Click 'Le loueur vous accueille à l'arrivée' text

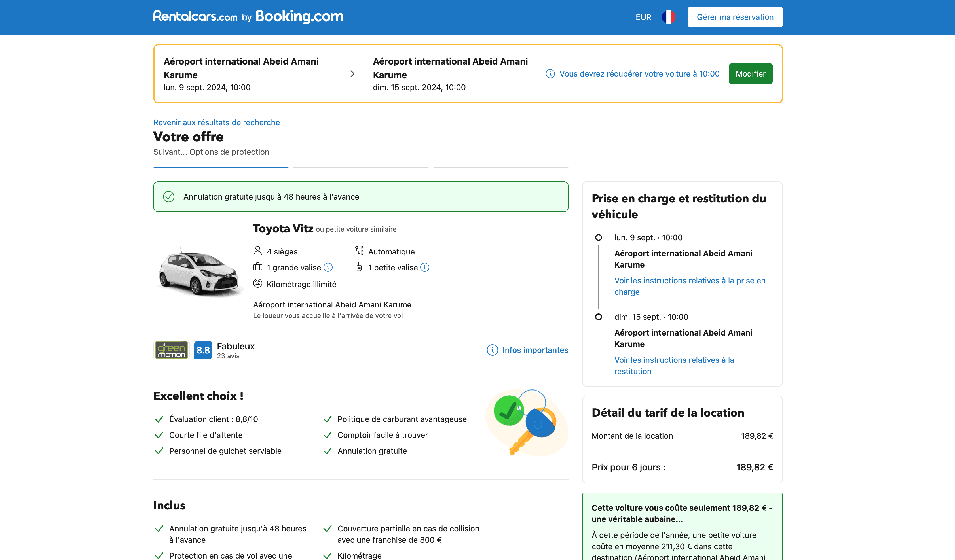point(328,316)
